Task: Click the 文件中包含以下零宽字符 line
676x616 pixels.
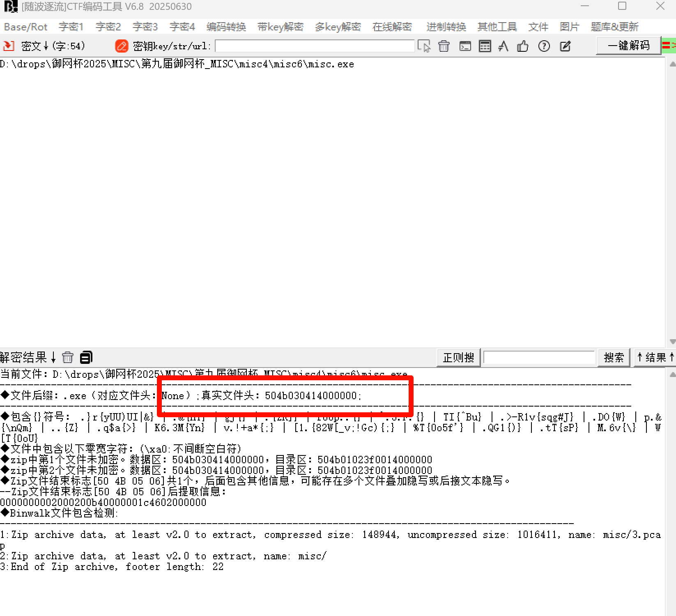Action: (122, 449)
